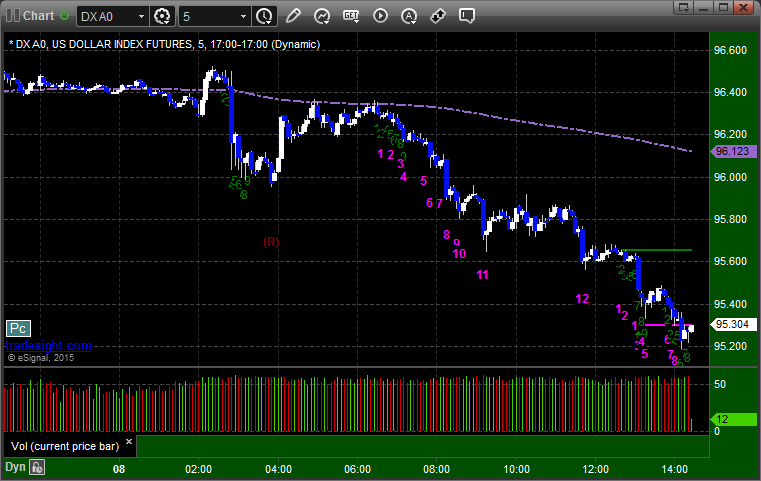Click the 08 date label on time axis
The image size is (761, 481).
[119, 469]
